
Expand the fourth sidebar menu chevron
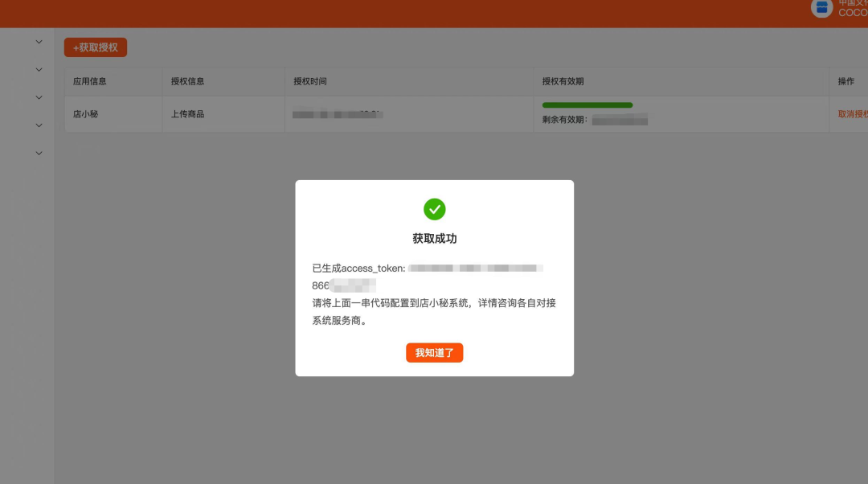click(x=38, y=125)
